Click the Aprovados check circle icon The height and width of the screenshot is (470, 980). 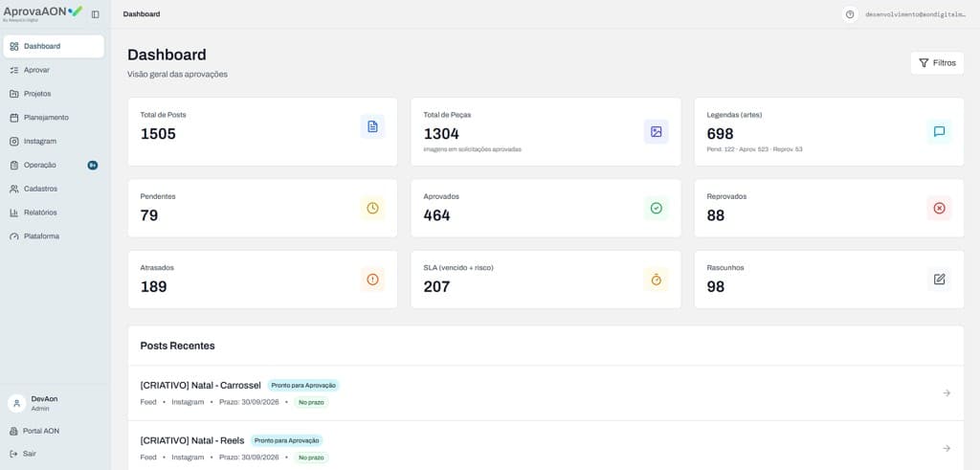[657, 208]
